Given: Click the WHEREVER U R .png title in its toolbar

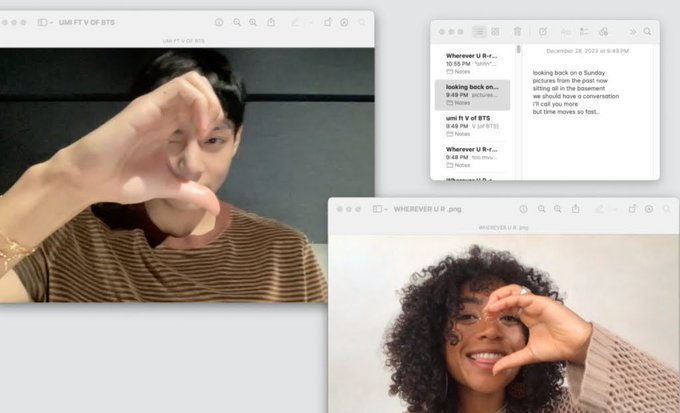Looking at the screenshot, I should tap(427, 209).
